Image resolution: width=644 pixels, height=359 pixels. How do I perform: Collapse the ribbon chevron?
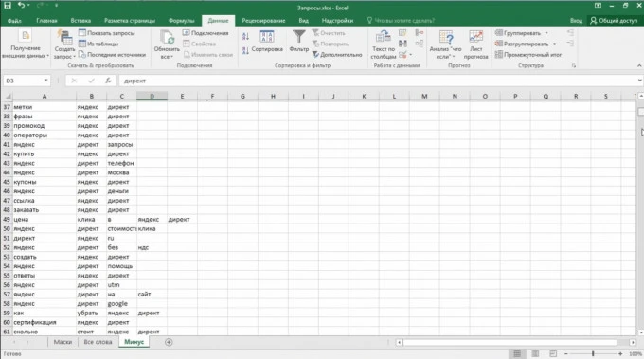tap(639, 65)
